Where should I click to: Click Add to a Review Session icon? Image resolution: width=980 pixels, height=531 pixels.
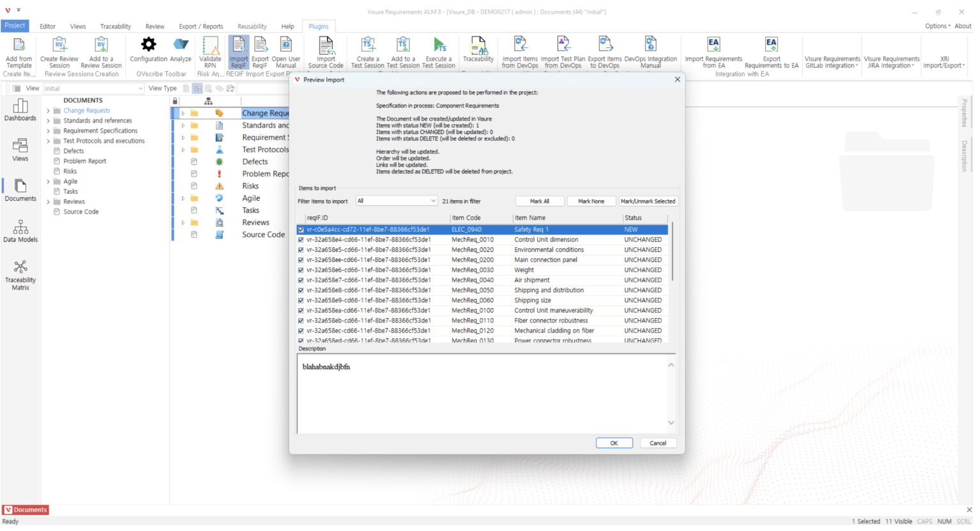(x=101, y=53)
